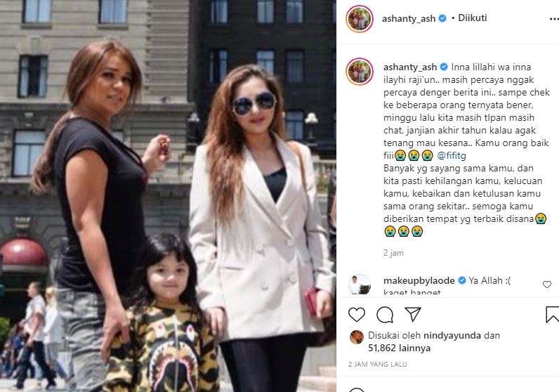View the 51,862 lainnya likes list
Image resolution: width=559 pixels, height=392 pixels.
400,348
